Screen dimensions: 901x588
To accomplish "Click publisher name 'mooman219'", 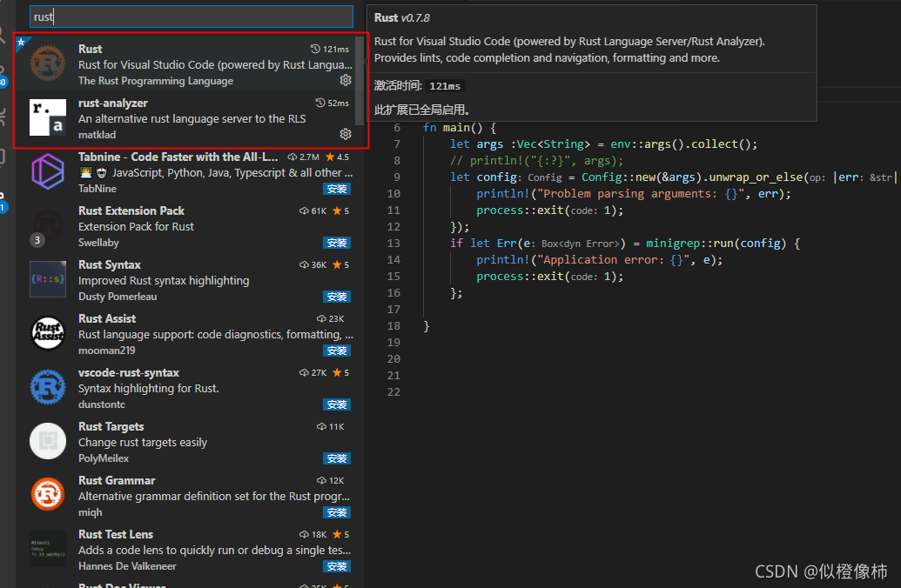I will click(107, 351).
